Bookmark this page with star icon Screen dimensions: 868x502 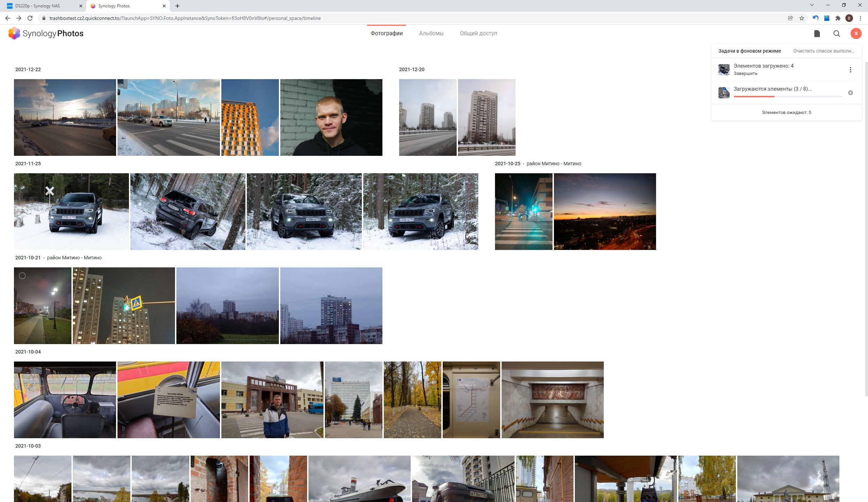(x=801, y=18)
